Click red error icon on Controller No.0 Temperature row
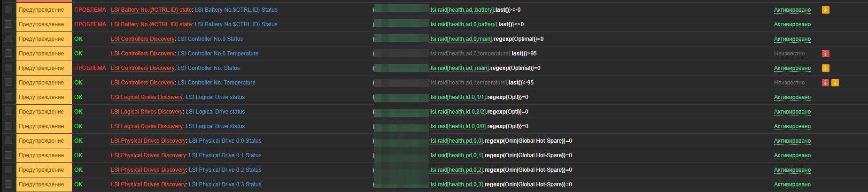868x192 pixels. pyautogui.click(x=825, y=54)
